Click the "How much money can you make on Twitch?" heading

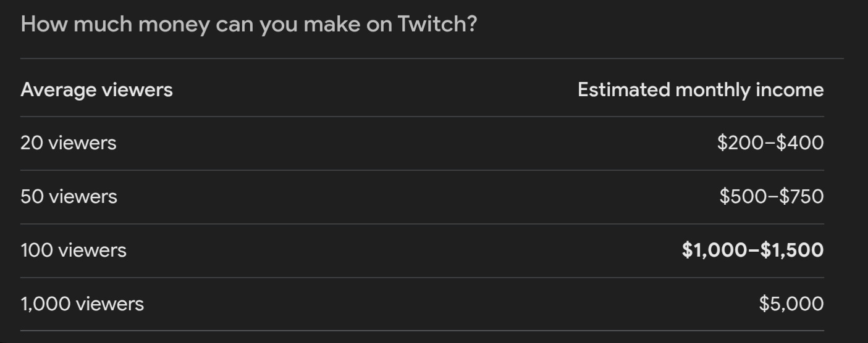[248, 25]
